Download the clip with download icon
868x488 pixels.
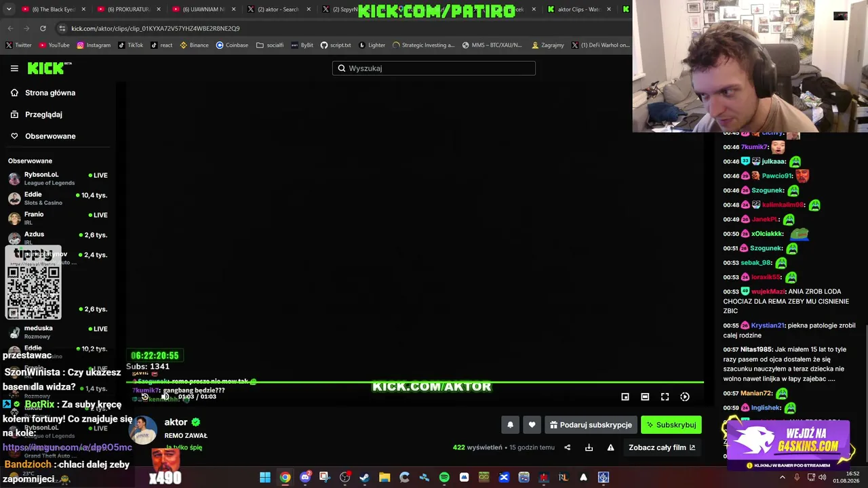[589, 447]
